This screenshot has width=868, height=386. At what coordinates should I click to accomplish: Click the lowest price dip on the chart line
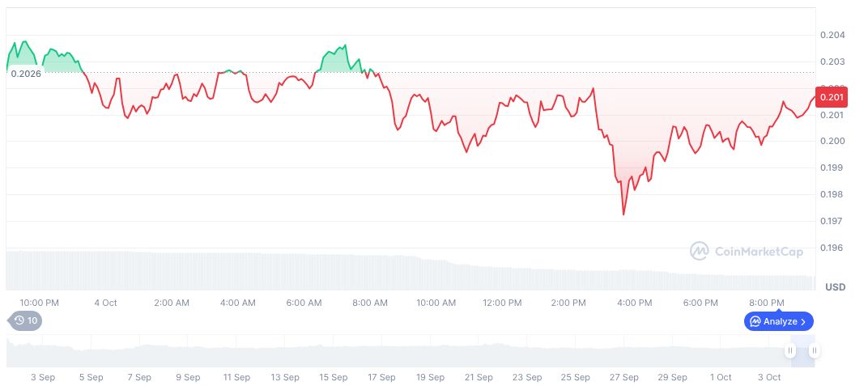[623, 214]
